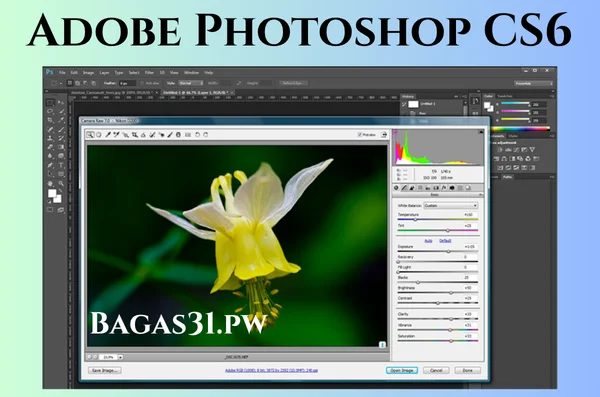
Task: Open the File menu
Action: [x=62, y=73]
